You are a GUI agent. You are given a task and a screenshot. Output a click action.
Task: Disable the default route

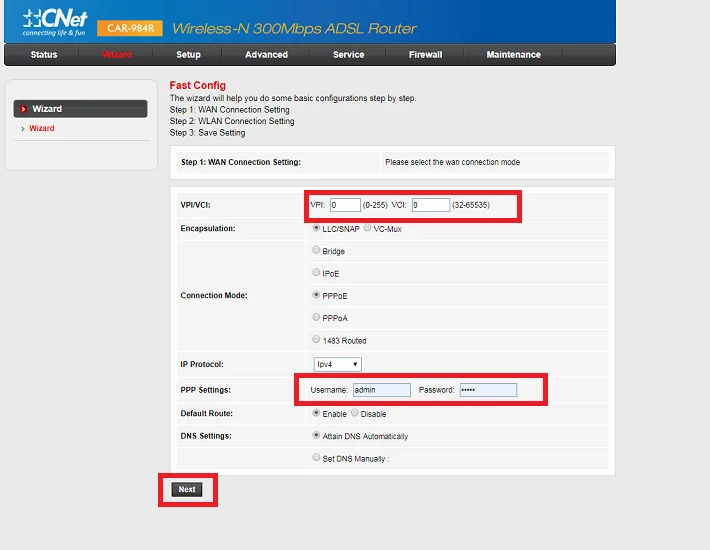[x=355, y=413]
